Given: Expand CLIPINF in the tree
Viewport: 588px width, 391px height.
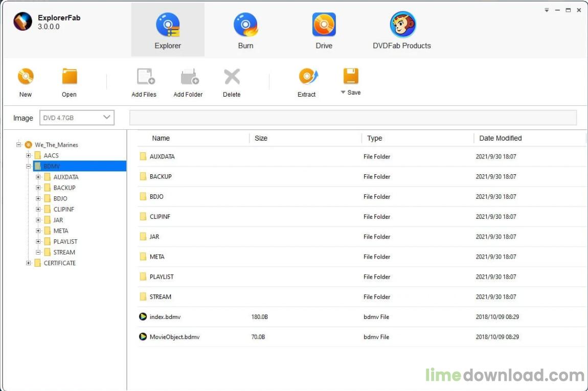Looking at the screenshot, I should click(x=38, y=209).
